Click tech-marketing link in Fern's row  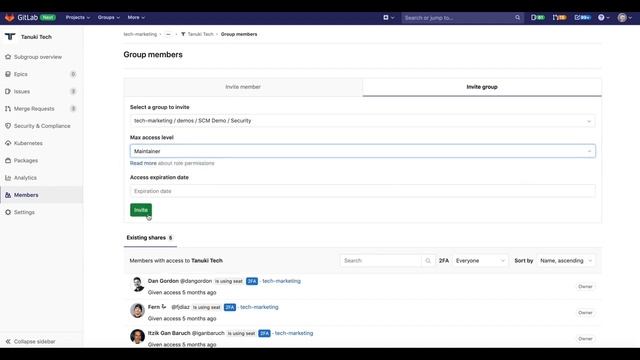point(259,307)
